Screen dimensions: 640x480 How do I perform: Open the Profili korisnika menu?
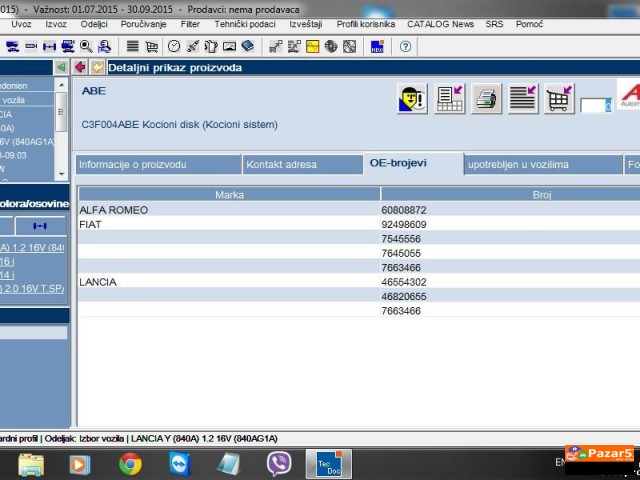[x=366, y=24]
